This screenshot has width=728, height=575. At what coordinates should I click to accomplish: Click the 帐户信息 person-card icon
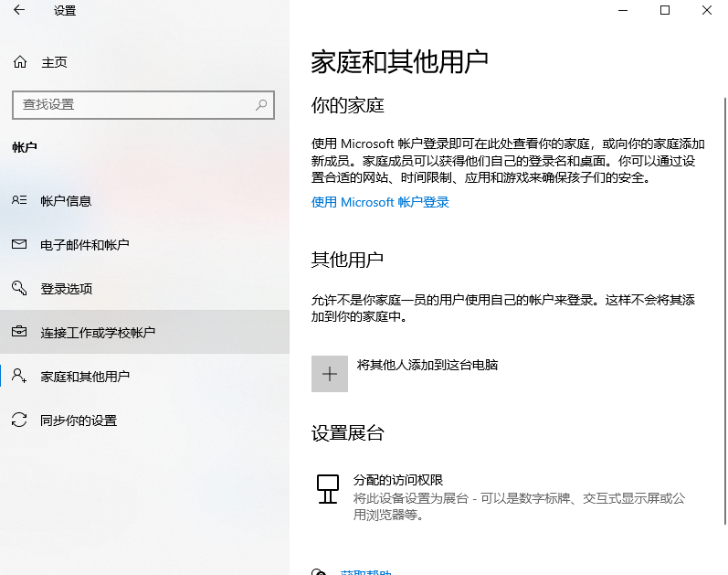pos(19,201)
